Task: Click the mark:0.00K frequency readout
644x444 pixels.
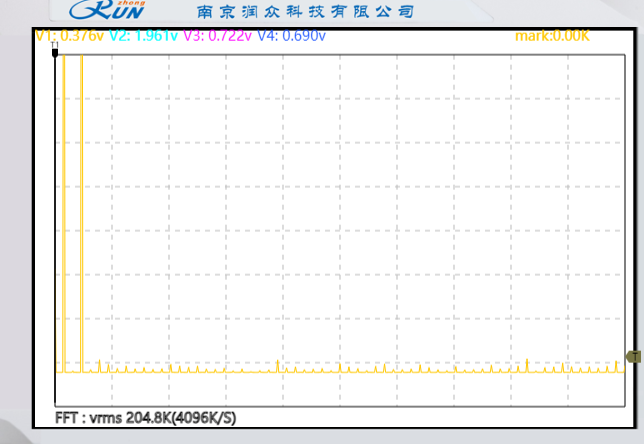Action: [x=553, y=36]
